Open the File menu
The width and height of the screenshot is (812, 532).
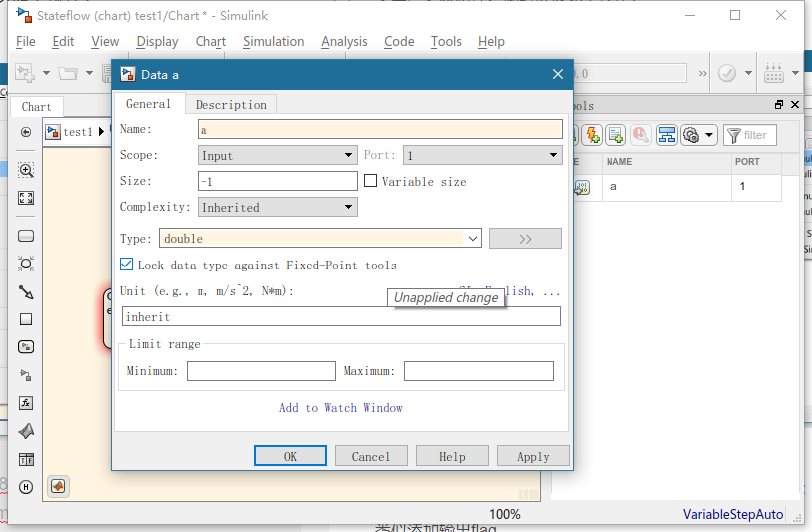tap(25, 42)
